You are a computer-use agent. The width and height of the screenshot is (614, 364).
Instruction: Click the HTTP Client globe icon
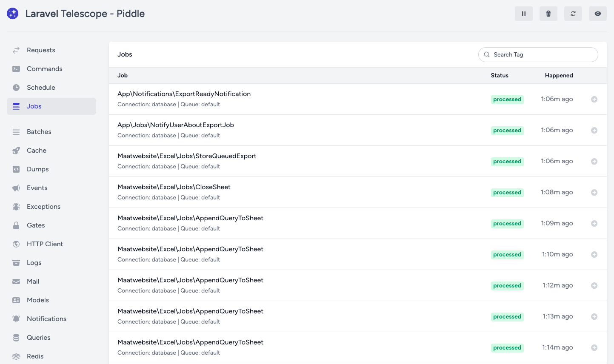click(x=16, y=244)
